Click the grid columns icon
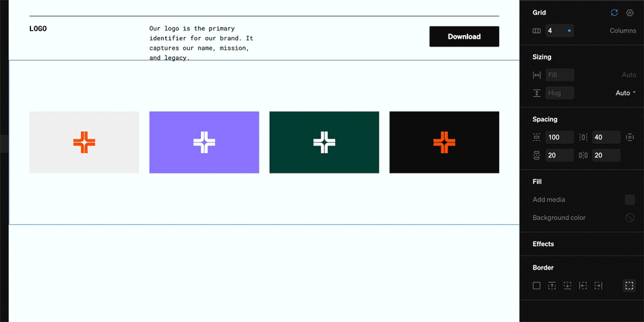This screenshot has height=322, width=644. coord(537,31)
